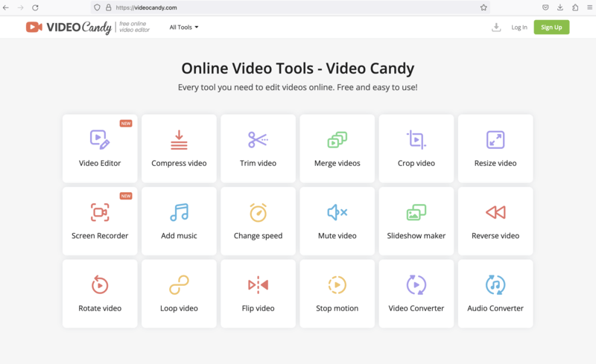Click the Video Candy logo
Viewport: 596px width, 364px height.
[69, 28]
